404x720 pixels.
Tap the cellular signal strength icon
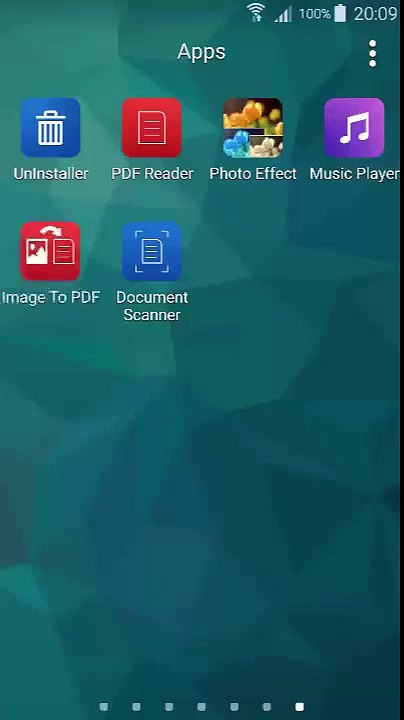283,15
